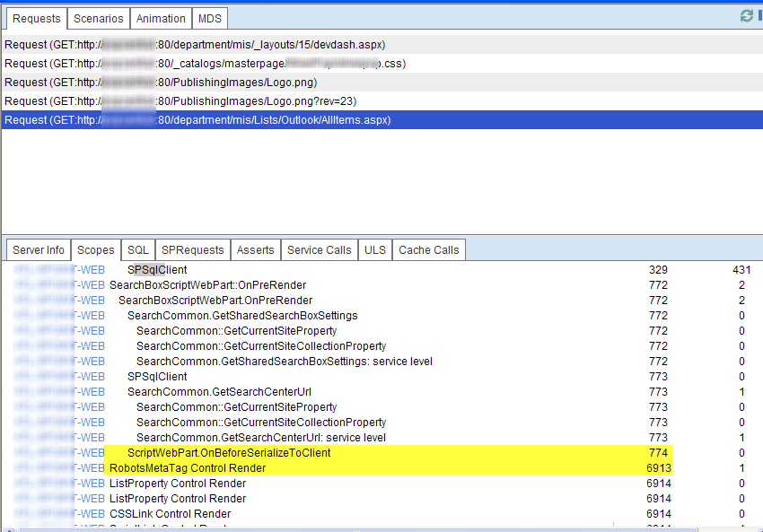Switch to the Cache Calls tab
The height and width of the screenshot is (532, 763).
pos(428,250)
